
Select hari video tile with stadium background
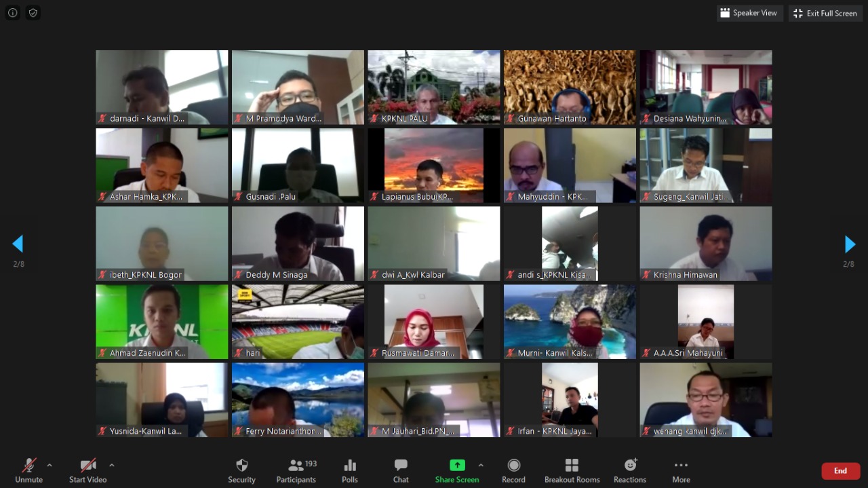click(x=298, y=322)
